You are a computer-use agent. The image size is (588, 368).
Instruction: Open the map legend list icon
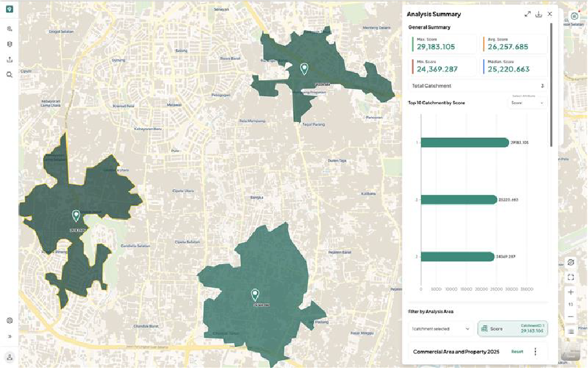tap(571, 332)
